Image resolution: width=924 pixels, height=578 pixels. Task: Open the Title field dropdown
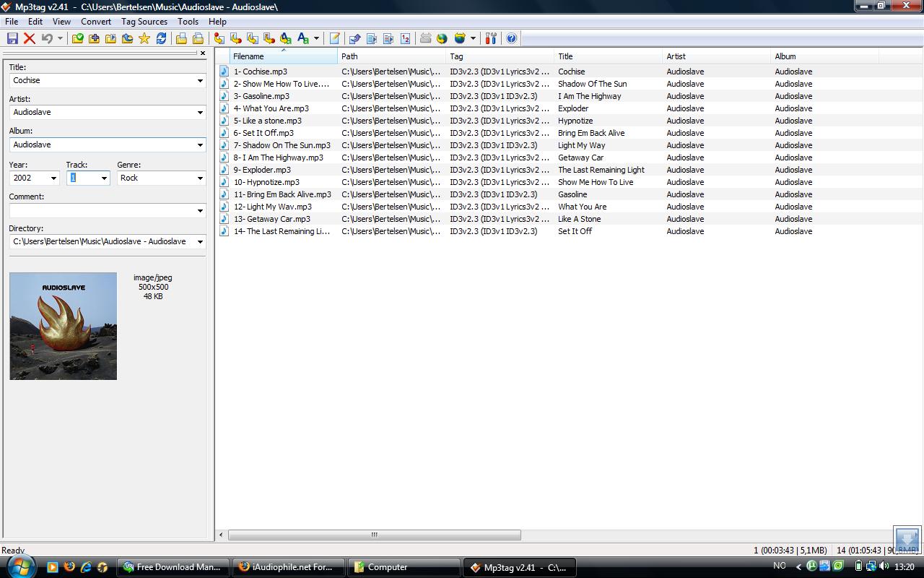[x=200, y=81]
